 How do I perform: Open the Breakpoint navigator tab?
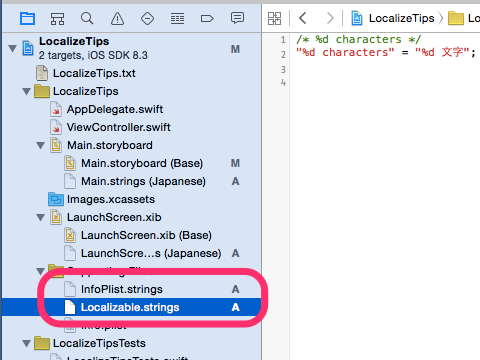[x=207, y=18]
